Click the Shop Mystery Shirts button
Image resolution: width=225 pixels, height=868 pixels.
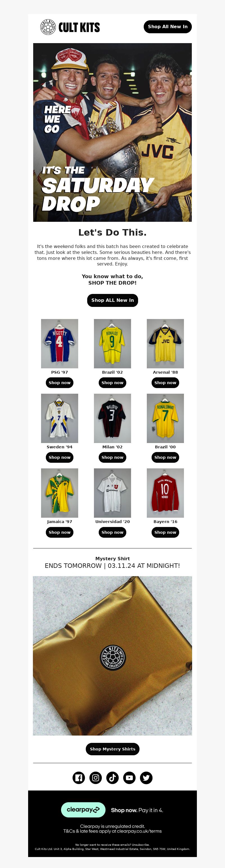[112, 749]
